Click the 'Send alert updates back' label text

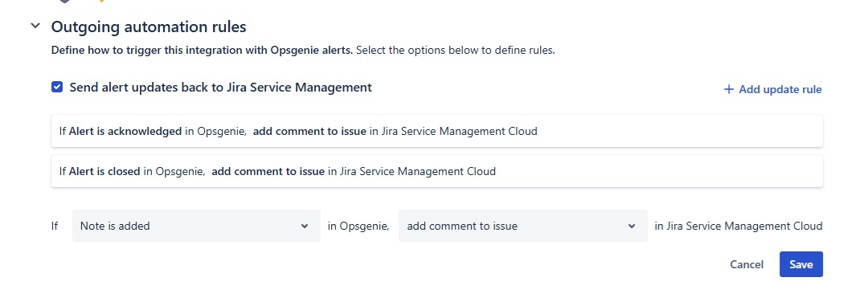tap(221, 87)
